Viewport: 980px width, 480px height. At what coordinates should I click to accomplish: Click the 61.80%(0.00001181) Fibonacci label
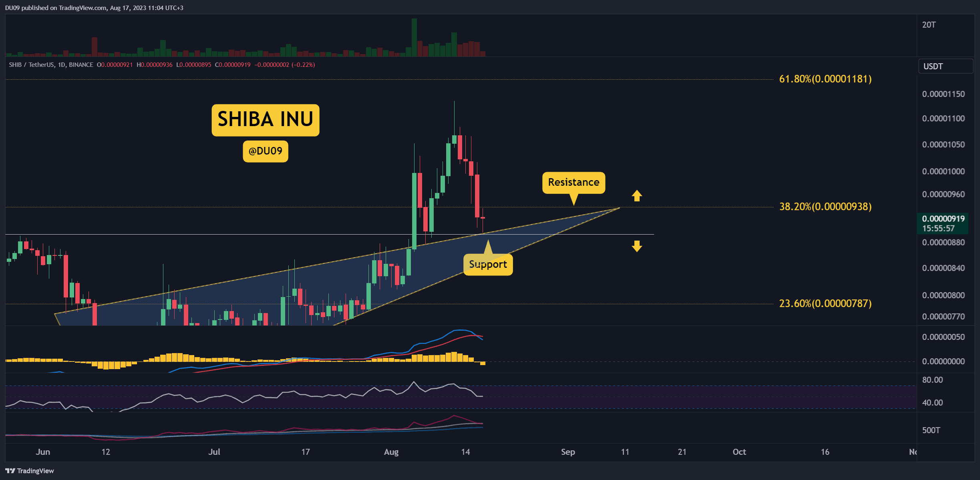tap(825, 79)
